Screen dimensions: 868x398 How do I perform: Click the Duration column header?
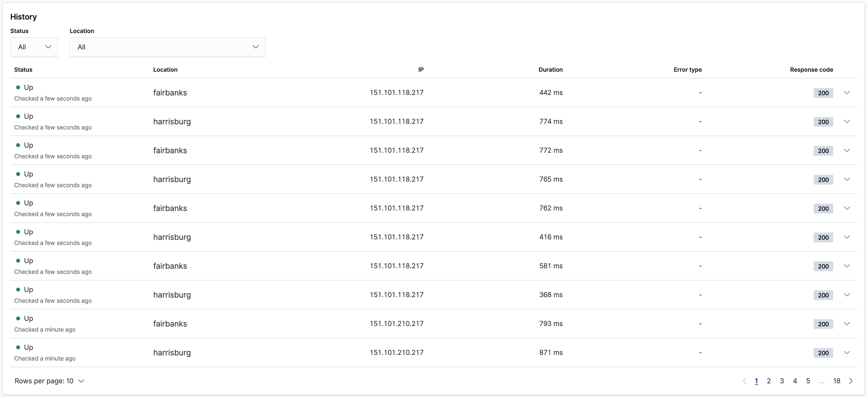(550, 70)
